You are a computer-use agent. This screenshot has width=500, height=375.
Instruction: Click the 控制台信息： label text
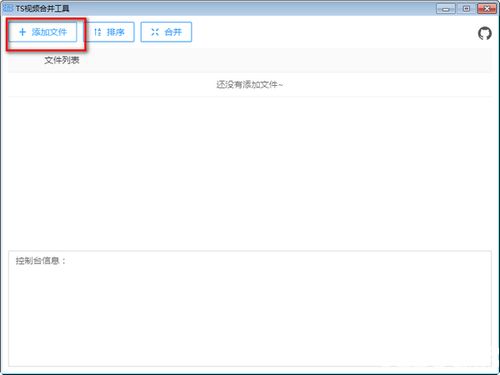tap(41, 261)
